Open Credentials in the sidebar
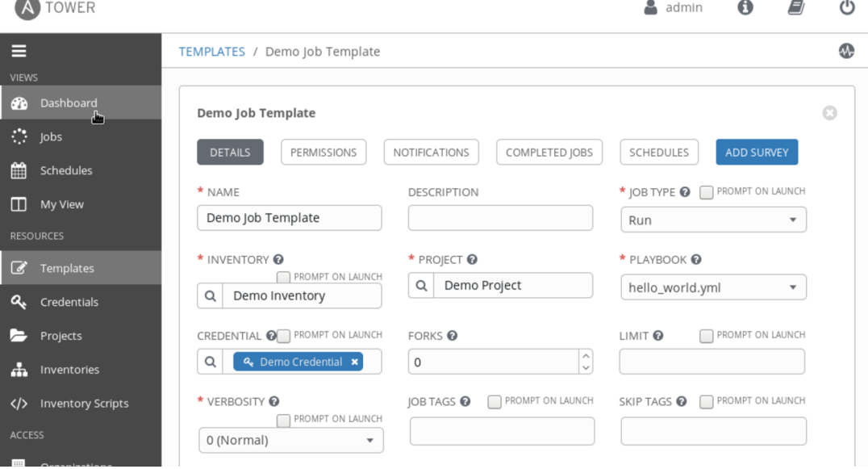Viewport: 868px width, 469px height. [x=81, y=302]
